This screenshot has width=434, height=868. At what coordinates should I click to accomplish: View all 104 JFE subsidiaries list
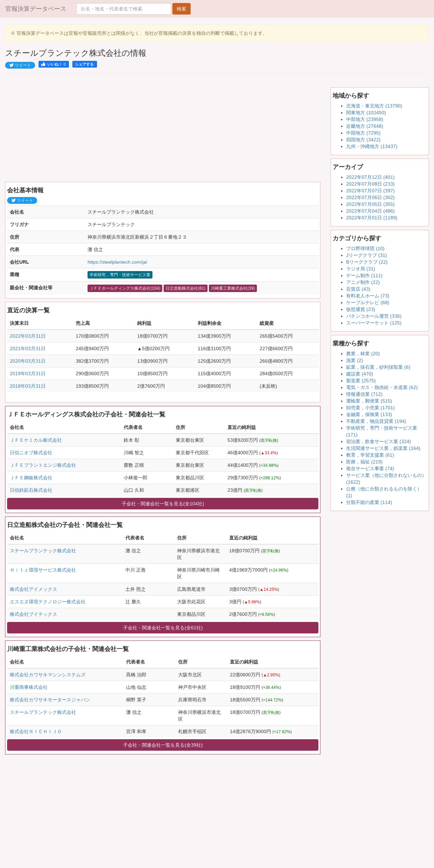[163, 504]
